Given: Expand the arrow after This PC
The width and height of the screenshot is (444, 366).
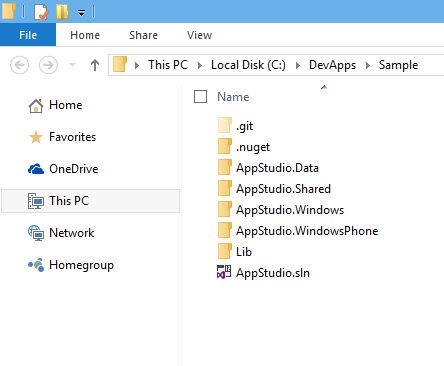Looking at the screenshot, I should click(199, 65).
